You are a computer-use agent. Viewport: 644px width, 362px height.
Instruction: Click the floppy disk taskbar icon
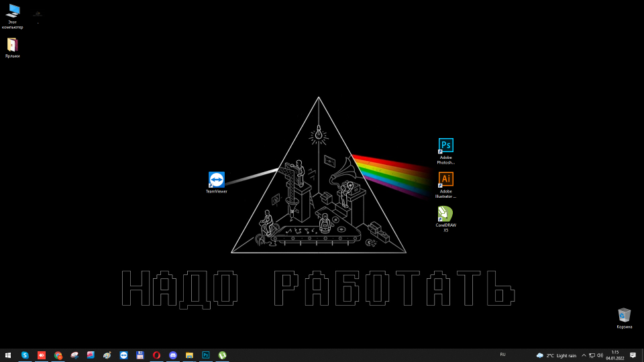pos(140,355)
